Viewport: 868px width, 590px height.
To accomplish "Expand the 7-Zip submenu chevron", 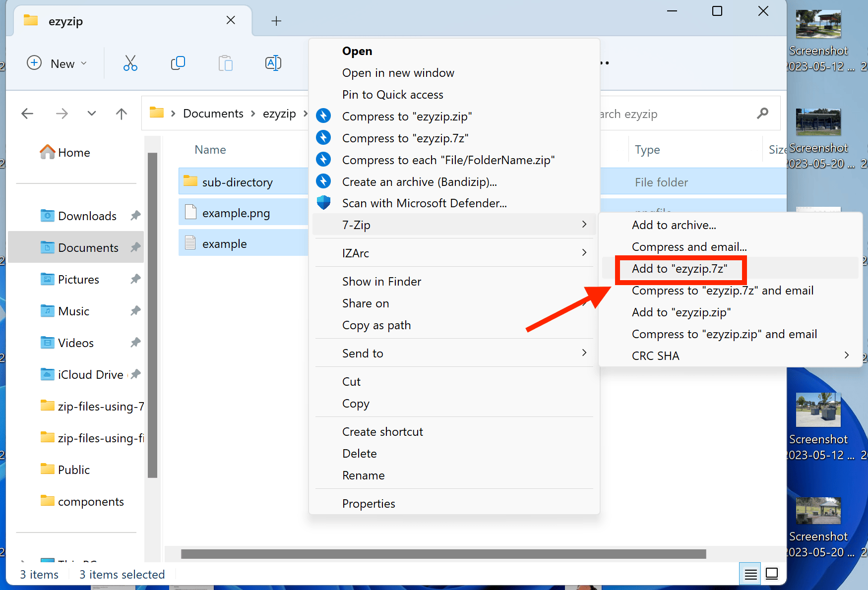I will pyautogui.click(x=584, y=225).
